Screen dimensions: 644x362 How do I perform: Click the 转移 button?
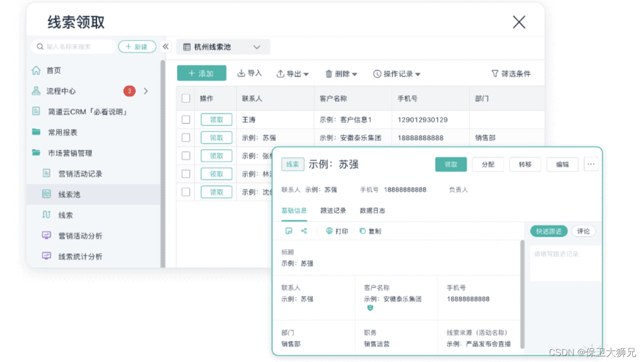(x=525, y=164)
